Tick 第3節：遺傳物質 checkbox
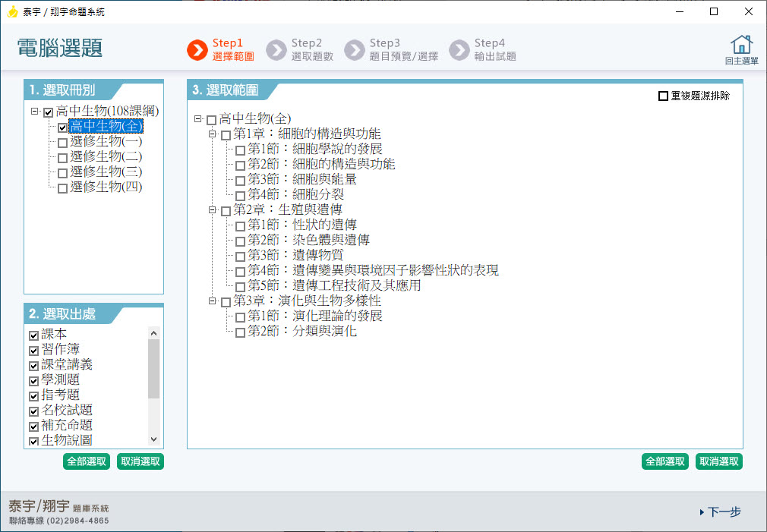The image size is (767, 532). click(x=240, y=256)
